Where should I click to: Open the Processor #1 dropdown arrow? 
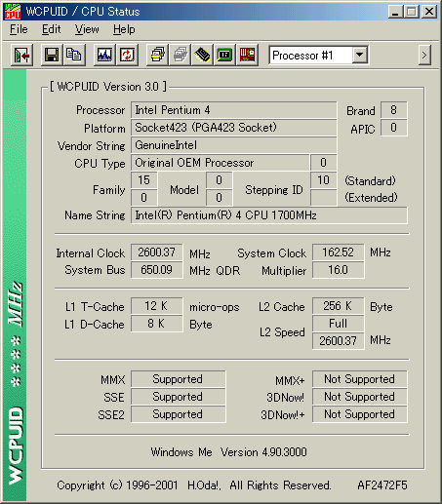pos(360,56)
